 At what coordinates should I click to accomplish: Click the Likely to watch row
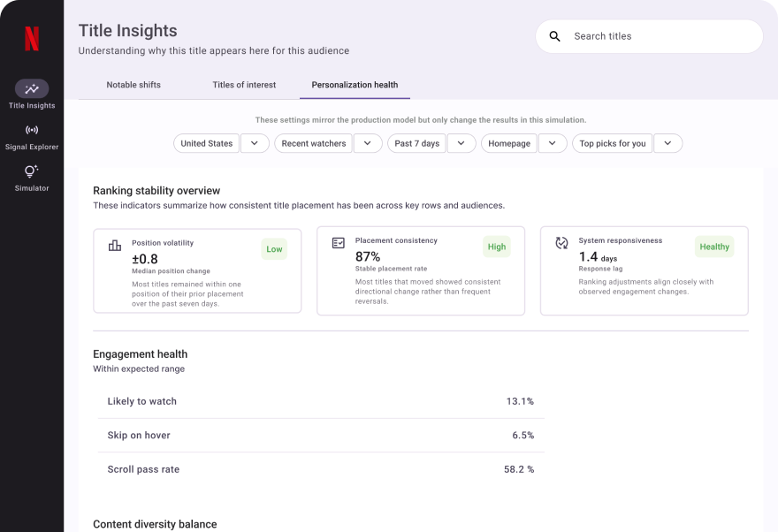point(320,401)
